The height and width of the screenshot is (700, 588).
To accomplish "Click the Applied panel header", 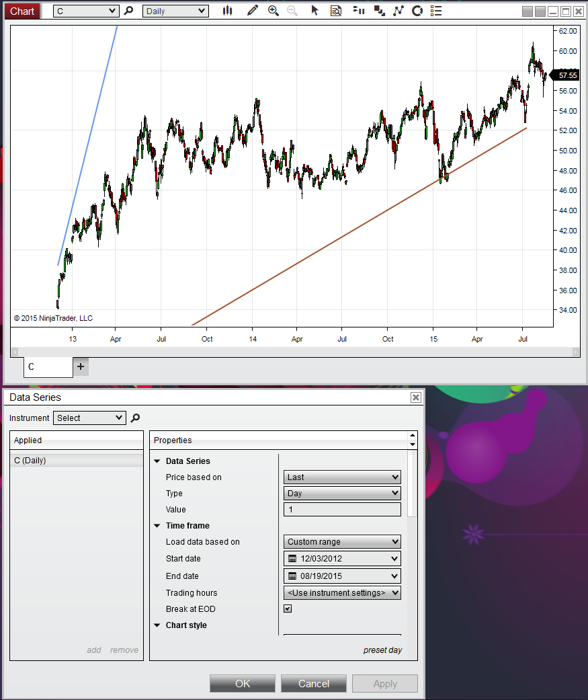I will pyautogui.click(x=77, y=440).
